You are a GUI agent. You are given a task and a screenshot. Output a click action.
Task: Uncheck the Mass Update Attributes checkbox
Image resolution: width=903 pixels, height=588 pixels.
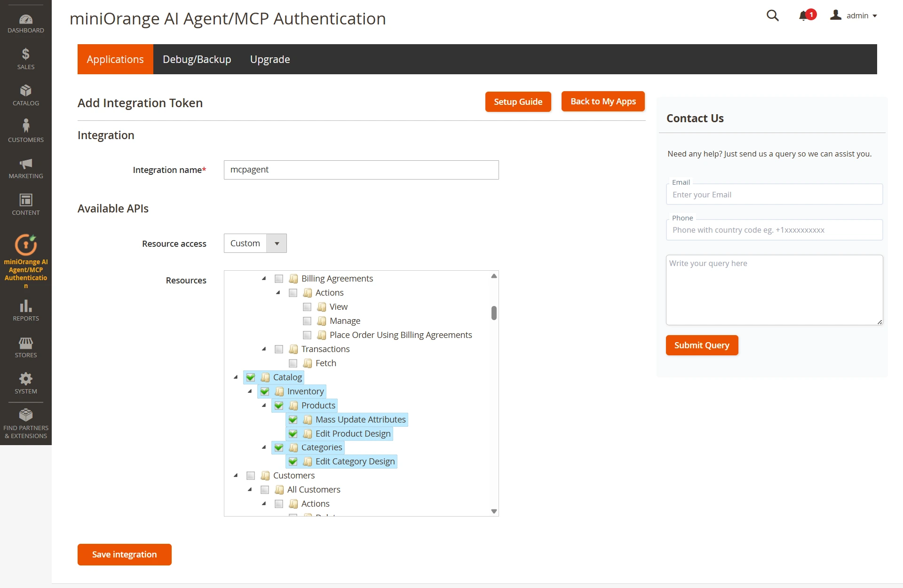293,420
